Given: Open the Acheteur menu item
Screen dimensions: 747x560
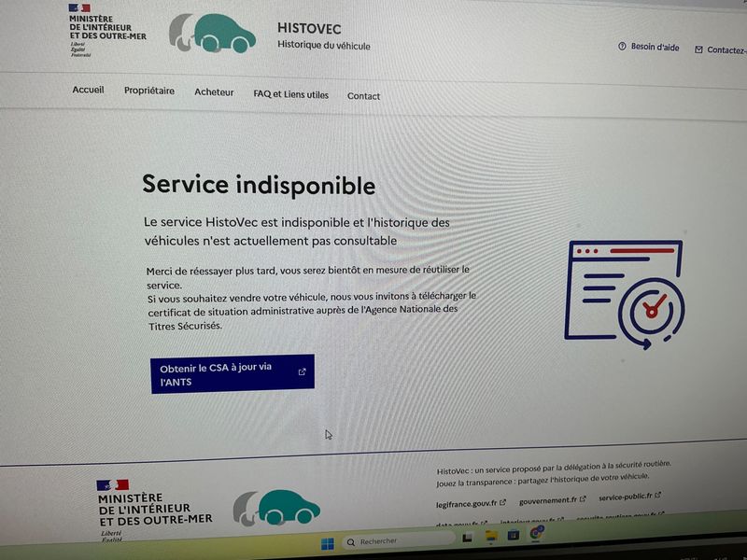Looking at the screenshot, I should 214,92.
